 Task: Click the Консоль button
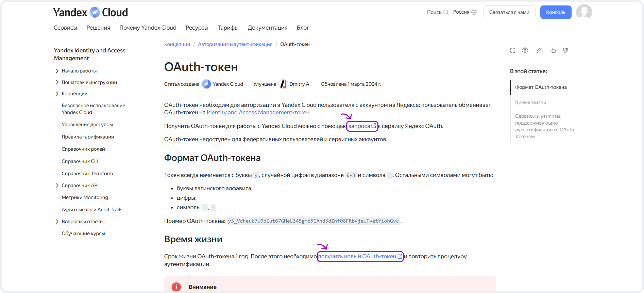[x=556, y=12]
